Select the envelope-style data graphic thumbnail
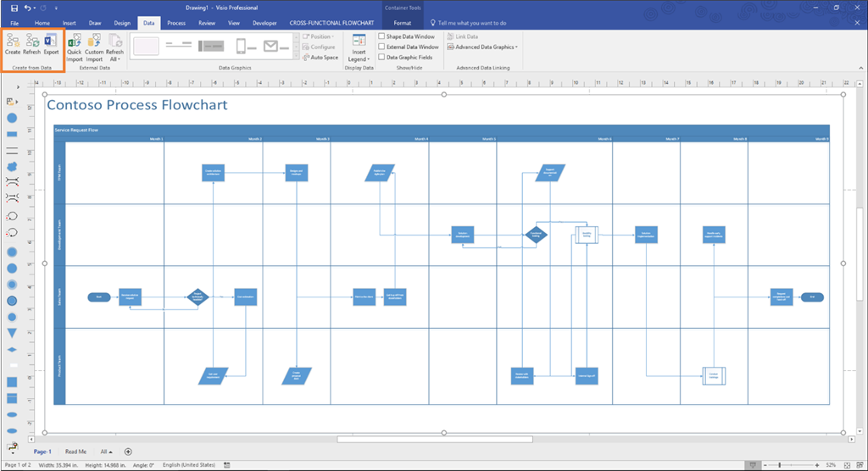The width and height of the screenshot is (868, 471). pos(276,46)
